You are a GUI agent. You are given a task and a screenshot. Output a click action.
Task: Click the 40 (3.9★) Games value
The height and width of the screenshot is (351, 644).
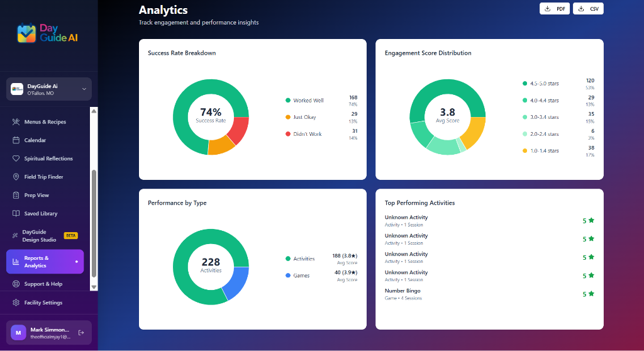pyautogui.click(x=345, y=272)
